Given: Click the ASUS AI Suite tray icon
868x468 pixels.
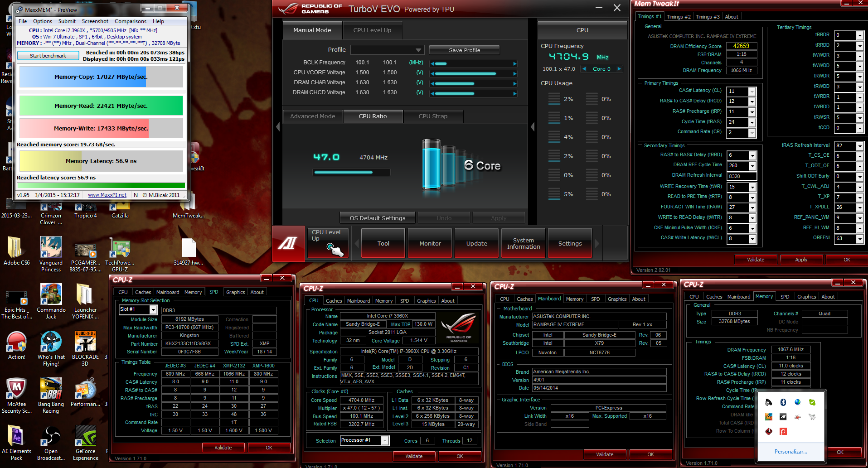Looking at the screenshot, I should pos(783,417).
